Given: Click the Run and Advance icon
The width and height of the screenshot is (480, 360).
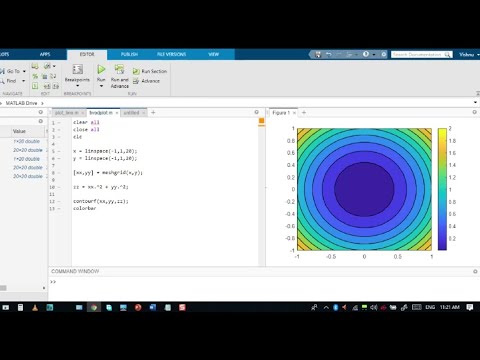Looking at the screenshot, I should pyautogui.click(x=119, y=69).
